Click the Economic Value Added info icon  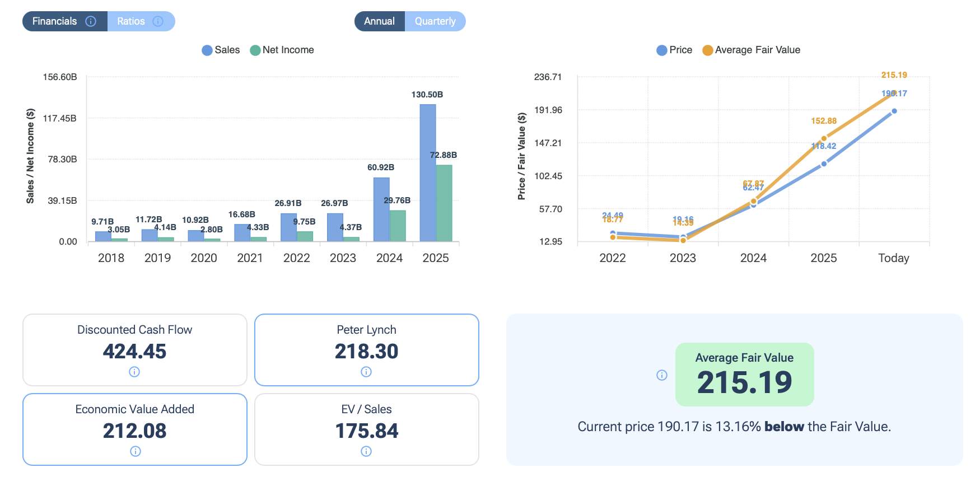136,451
